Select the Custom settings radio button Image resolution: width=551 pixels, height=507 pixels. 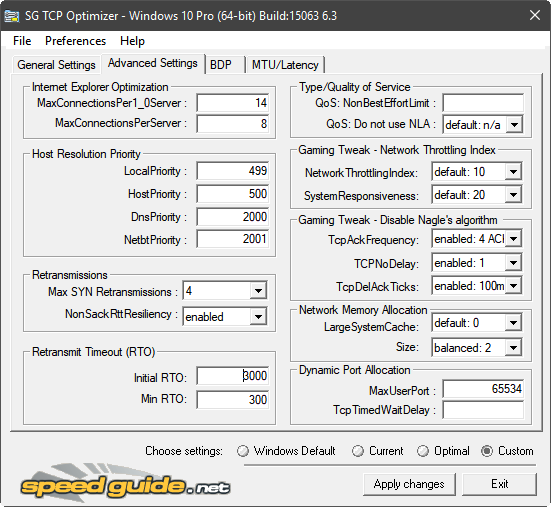tap(507, 451)
